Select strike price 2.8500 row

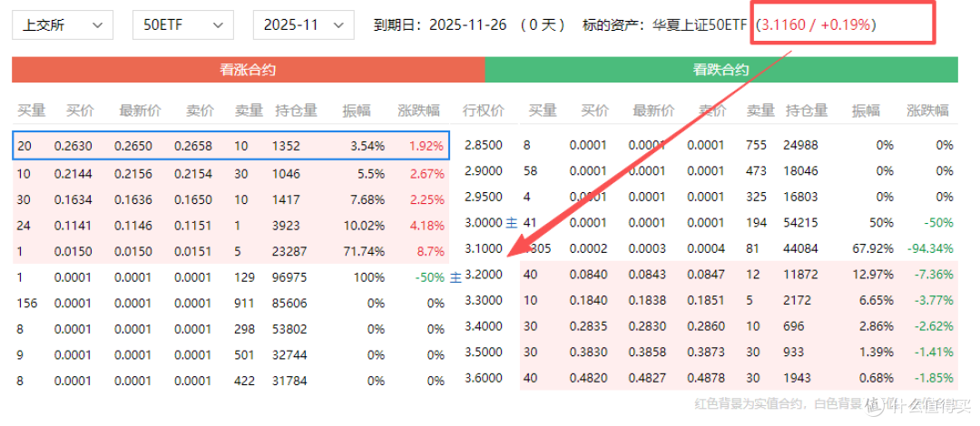(484, 146)
